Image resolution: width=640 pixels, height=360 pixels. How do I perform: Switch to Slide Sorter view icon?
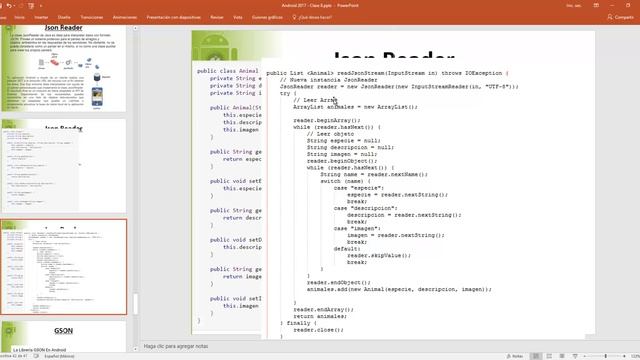click(x=549, y=356)
